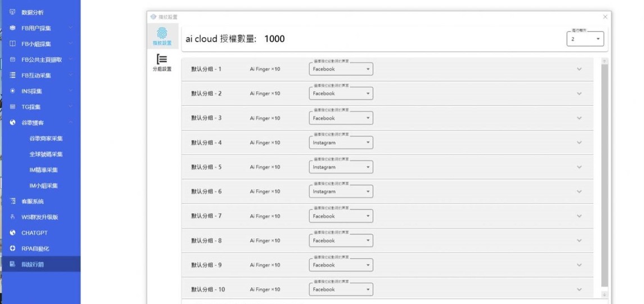Image resolution: width=644 pixels, height=304 pixels.
Task: Click the 默认分组 - 5 label
Action: click(206, 167)
